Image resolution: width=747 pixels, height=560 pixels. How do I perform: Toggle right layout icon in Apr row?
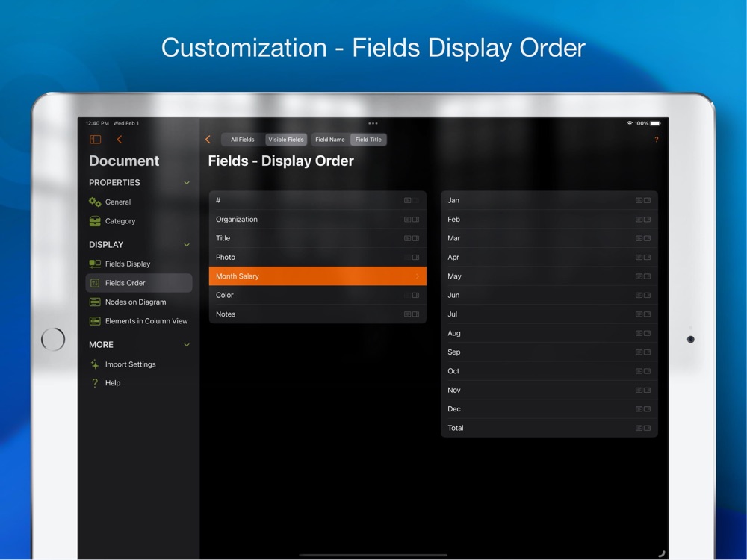tap(647, 257)
